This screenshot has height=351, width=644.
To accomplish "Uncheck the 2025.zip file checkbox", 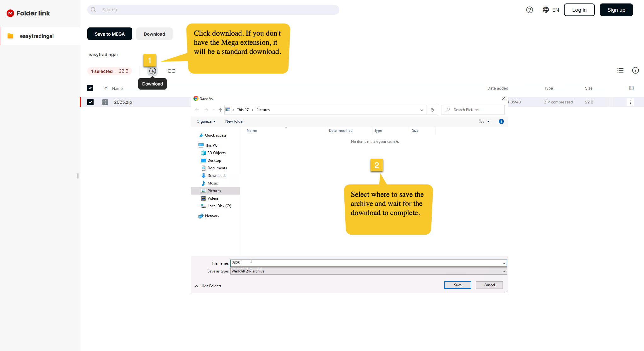I will [90, 102].
